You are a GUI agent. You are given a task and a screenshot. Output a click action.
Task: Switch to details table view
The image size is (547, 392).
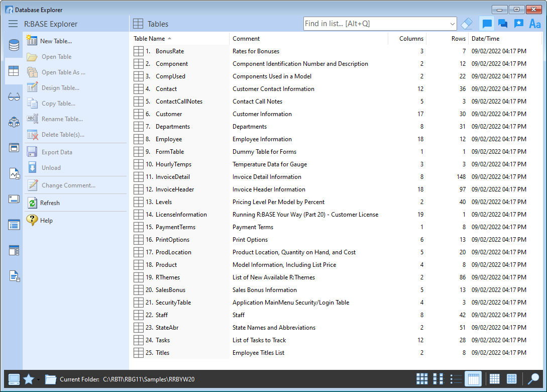[x=473, y=379]
